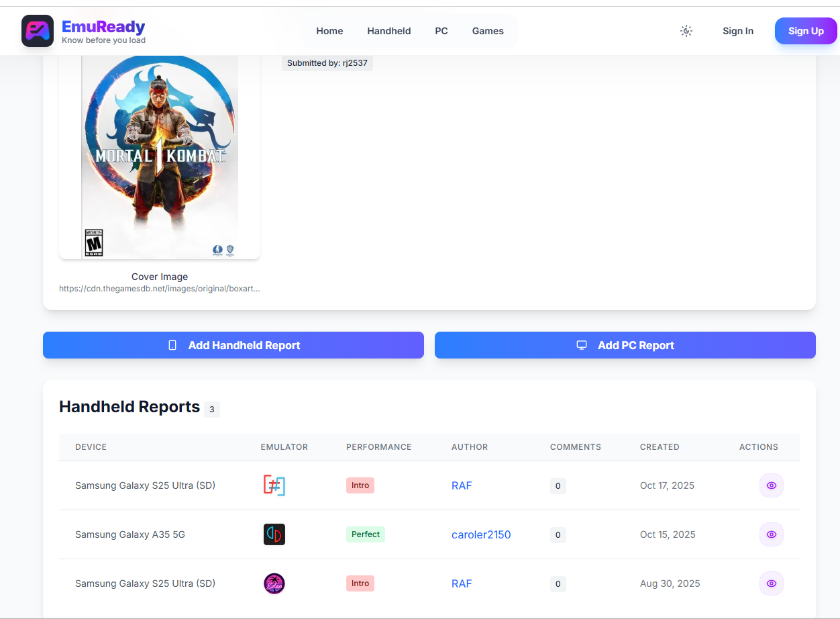Click the 'Submitted by: rj2537' badge
The image size is (840, 619).
[x=327, y=63]
